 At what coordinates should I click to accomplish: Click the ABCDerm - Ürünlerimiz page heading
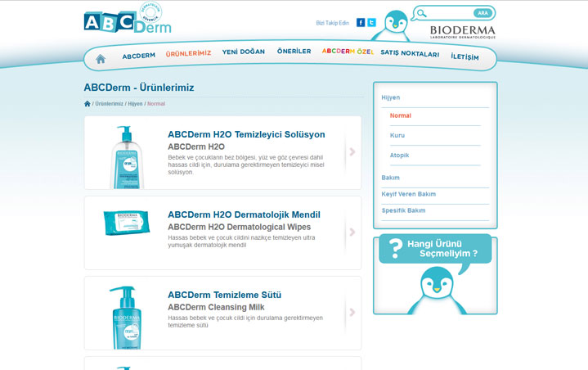coord(139,88)
